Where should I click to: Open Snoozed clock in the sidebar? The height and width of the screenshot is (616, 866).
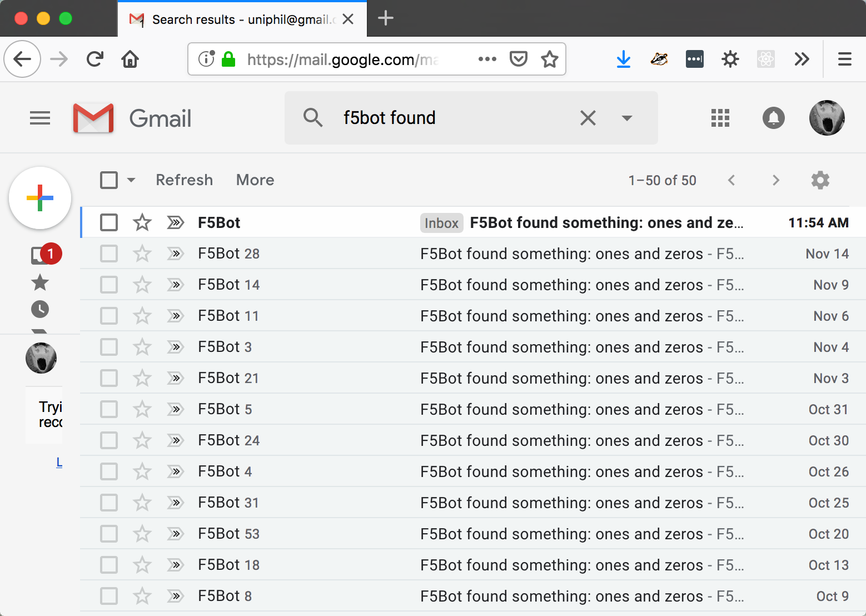(40, 309)
